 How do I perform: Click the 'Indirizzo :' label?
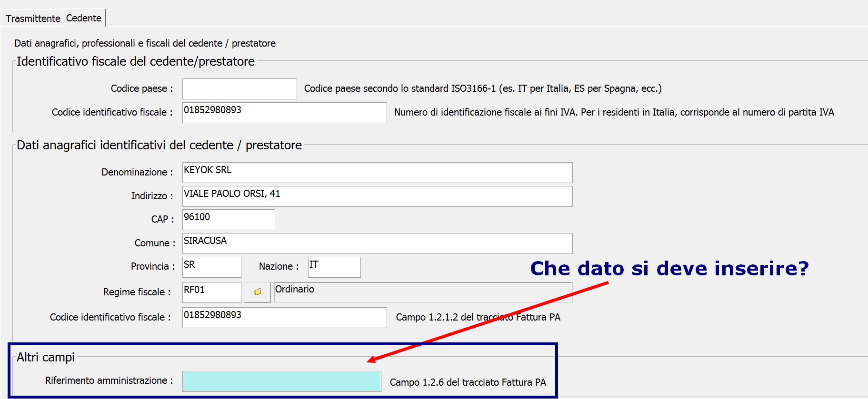[152, 196]
